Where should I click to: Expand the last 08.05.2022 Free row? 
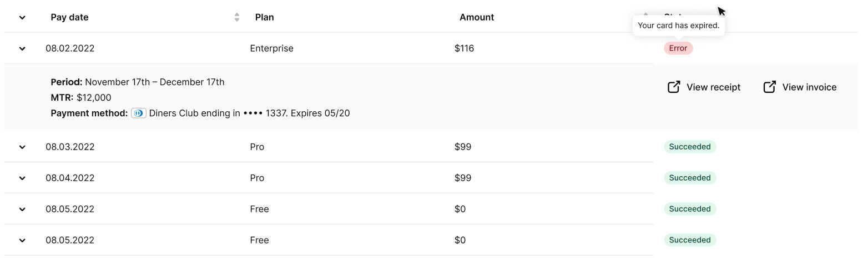pos(22,240)
